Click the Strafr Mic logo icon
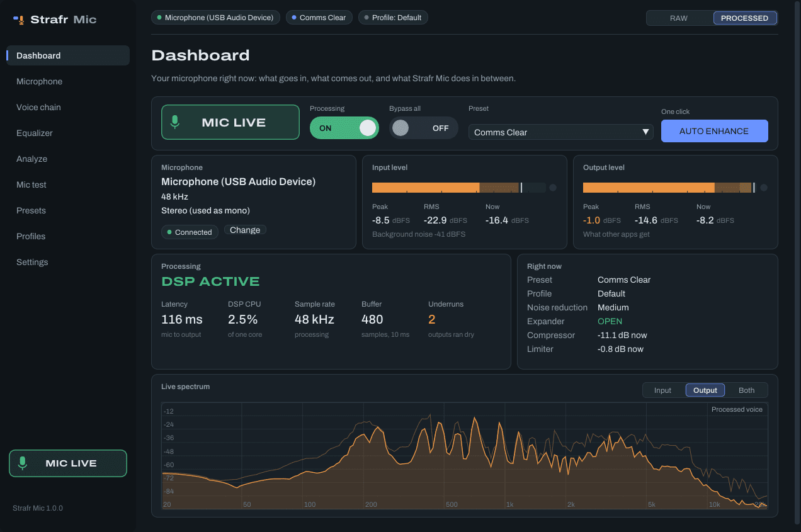This screenshot has width=801, height=532. click(19, 20)
